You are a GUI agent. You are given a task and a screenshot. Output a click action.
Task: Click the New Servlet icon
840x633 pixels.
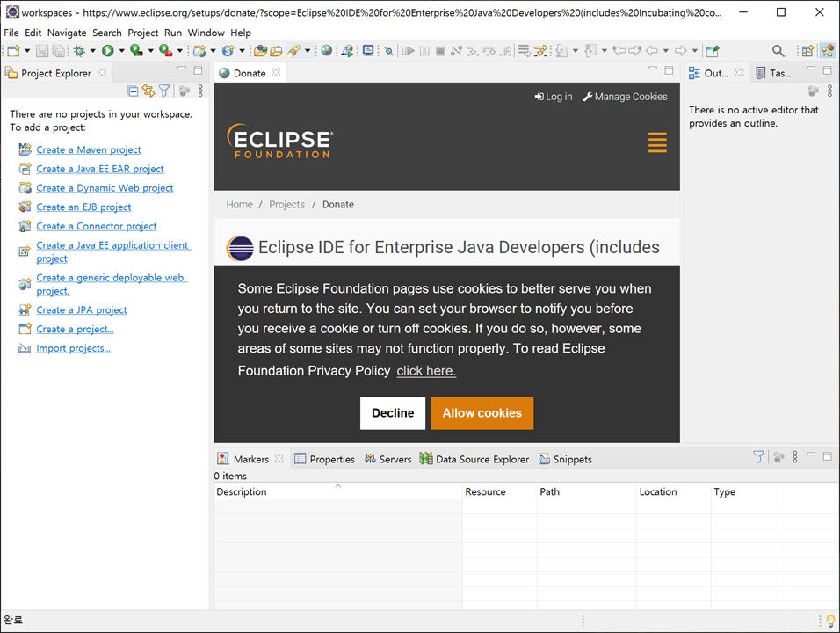click(228, 51)
